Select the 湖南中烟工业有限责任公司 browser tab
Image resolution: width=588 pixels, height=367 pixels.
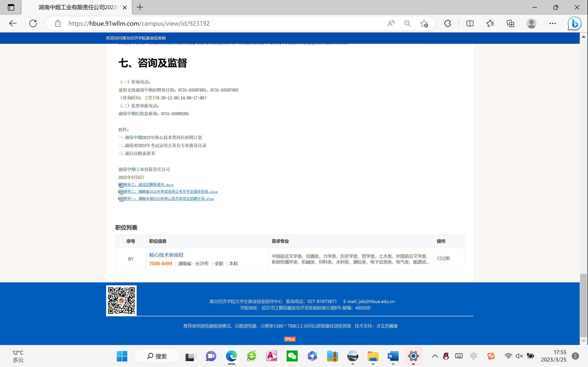(x=78, y=7)
